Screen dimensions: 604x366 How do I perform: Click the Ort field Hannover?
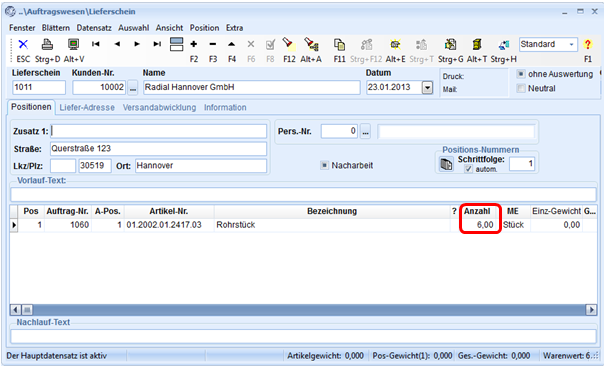pyautogui.click(x=201, y=166)
